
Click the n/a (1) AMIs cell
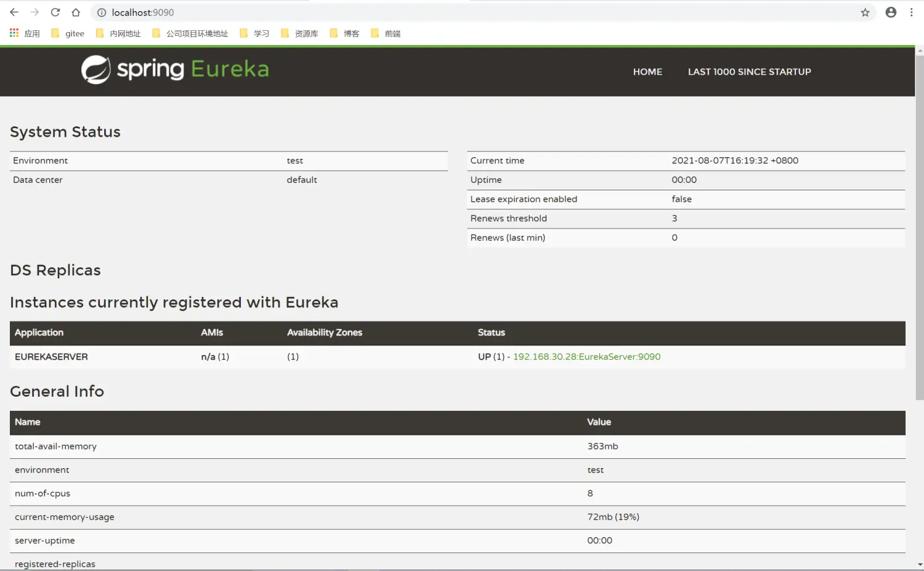[x=215, y=357]
